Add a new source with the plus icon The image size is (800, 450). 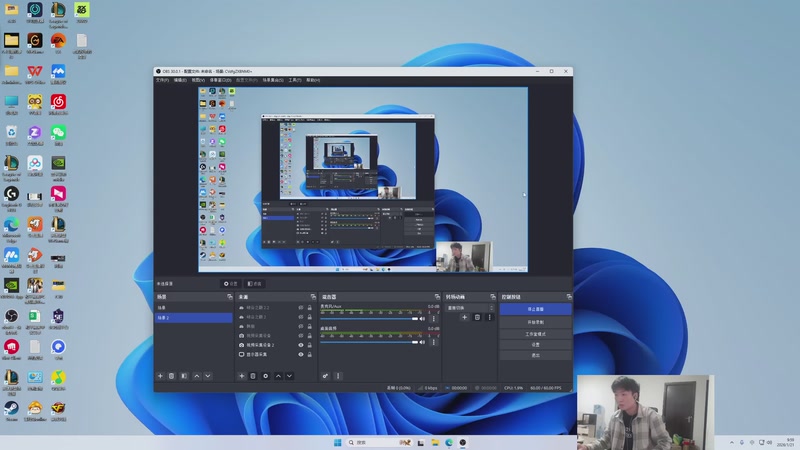(x=242, y=376)
